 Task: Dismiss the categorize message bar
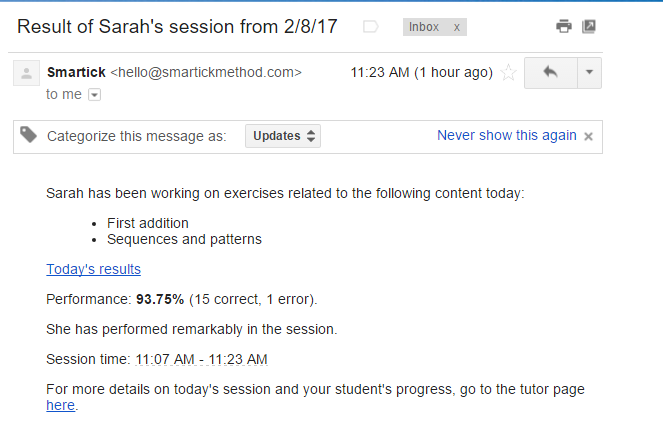click(x=589, y=136)
